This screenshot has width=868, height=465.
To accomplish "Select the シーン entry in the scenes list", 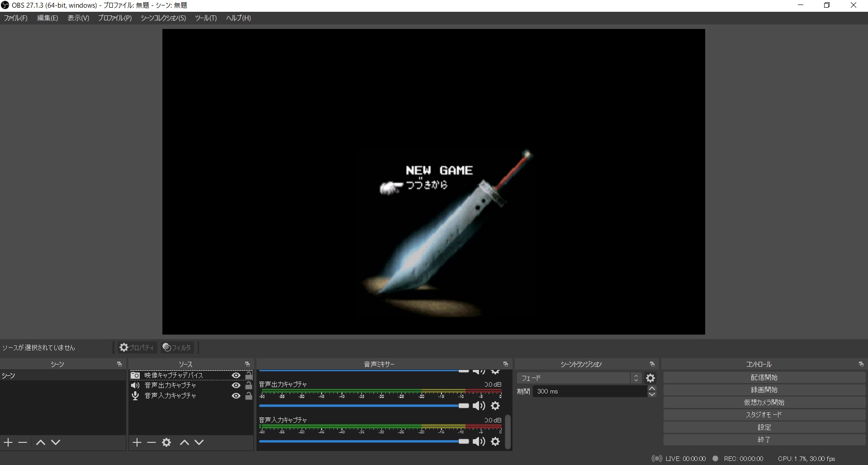I will coord(63,376).
